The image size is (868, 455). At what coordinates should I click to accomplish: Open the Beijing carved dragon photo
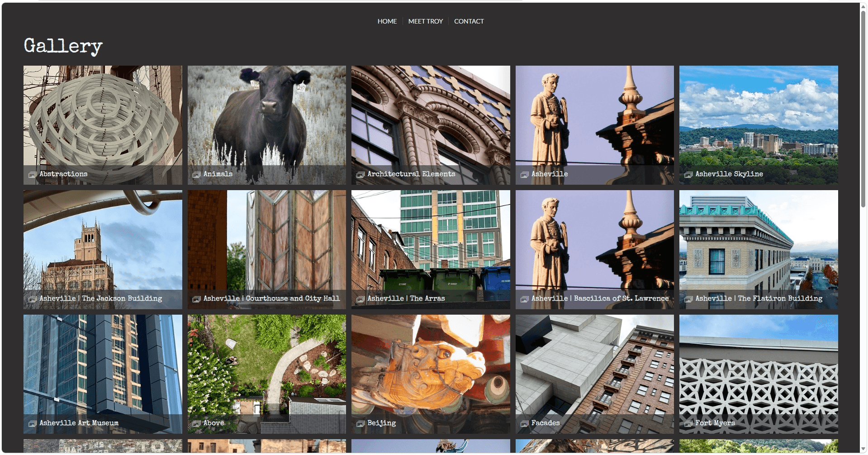click(x=431, y=374)
